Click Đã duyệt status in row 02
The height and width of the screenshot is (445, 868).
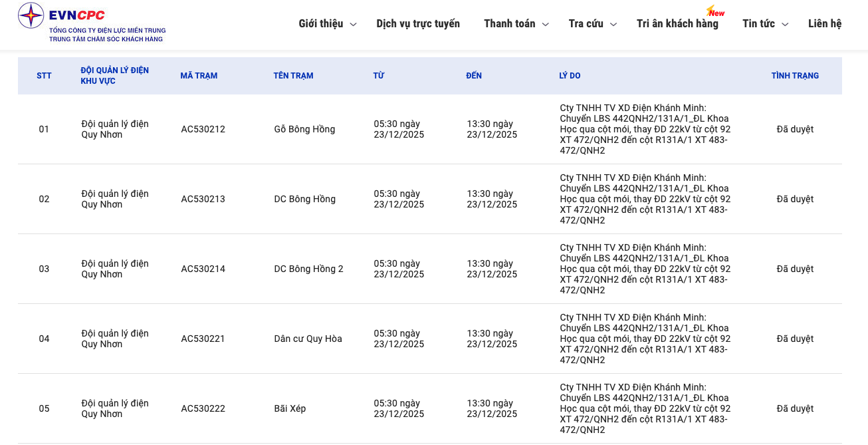pos(795,199)
